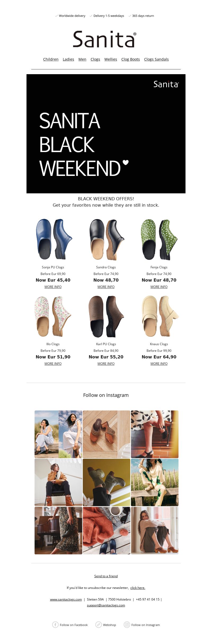Image resolution: width=212 pixels, height=644 pixels.
Task: Open the Wellies category link
Action: (111, 59)
